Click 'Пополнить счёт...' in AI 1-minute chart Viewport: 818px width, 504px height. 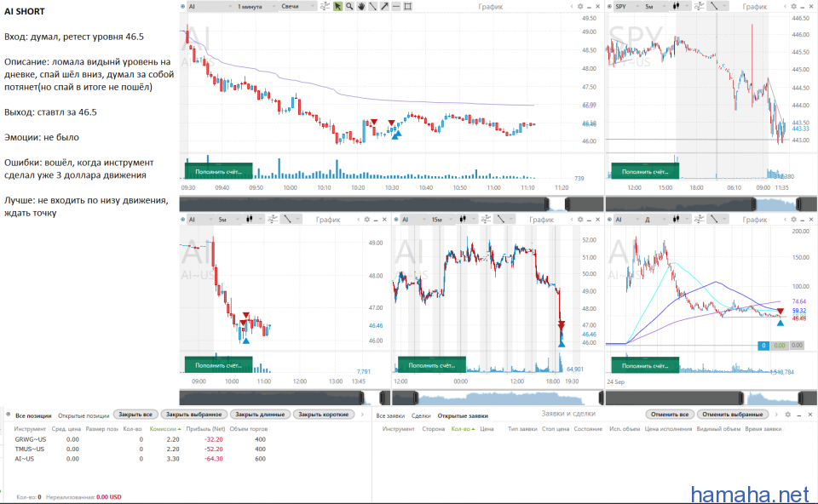point(219,171)
